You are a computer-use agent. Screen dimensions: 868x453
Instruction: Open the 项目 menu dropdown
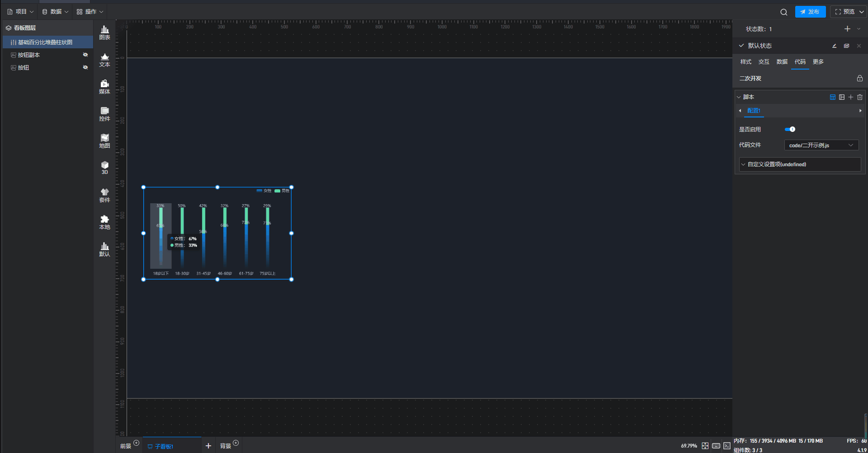pos(21,12)
